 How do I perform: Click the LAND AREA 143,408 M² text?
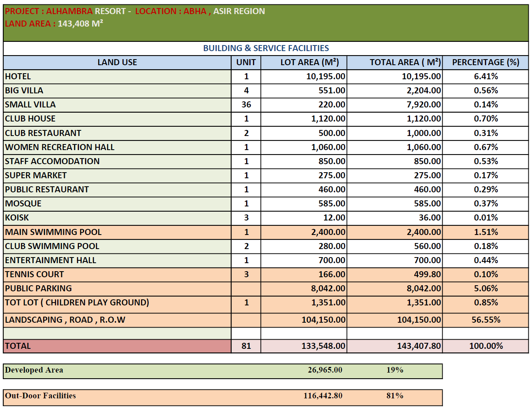tap(54, 23)
